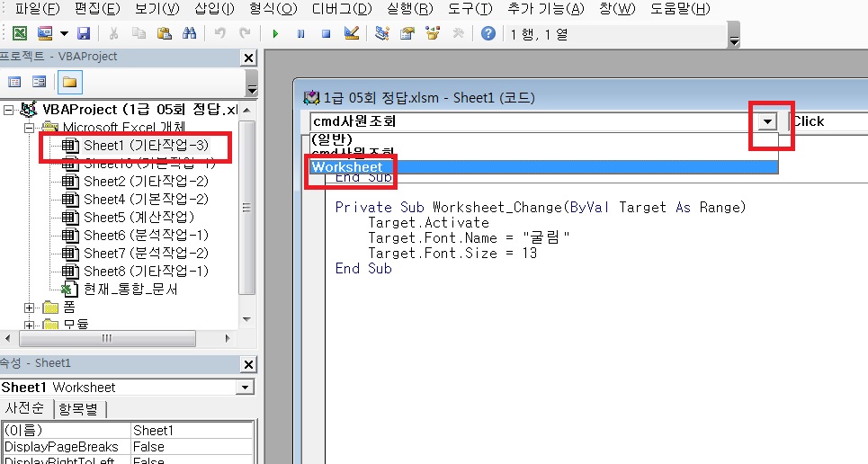Screen dimensions: 868x464
Task: Run the macro with the green play icon
Action: (276, 33)
